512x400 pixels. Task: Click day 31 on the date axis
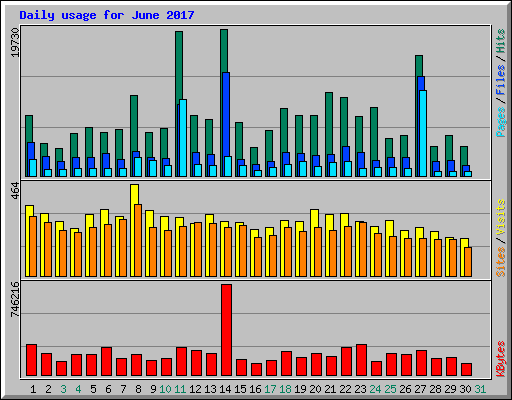tap(480, 389)
